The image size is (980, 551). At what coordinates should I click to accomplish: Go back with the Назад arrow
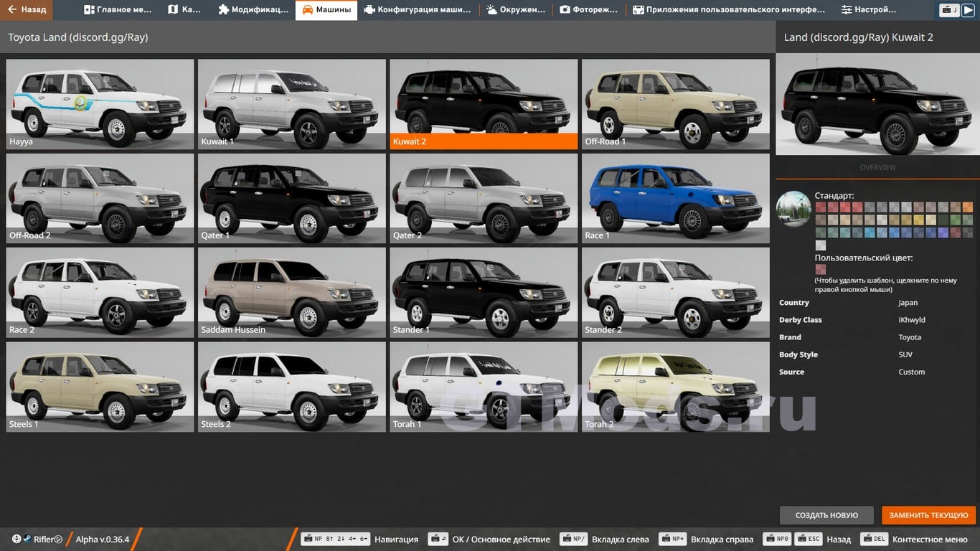[27, 10]
